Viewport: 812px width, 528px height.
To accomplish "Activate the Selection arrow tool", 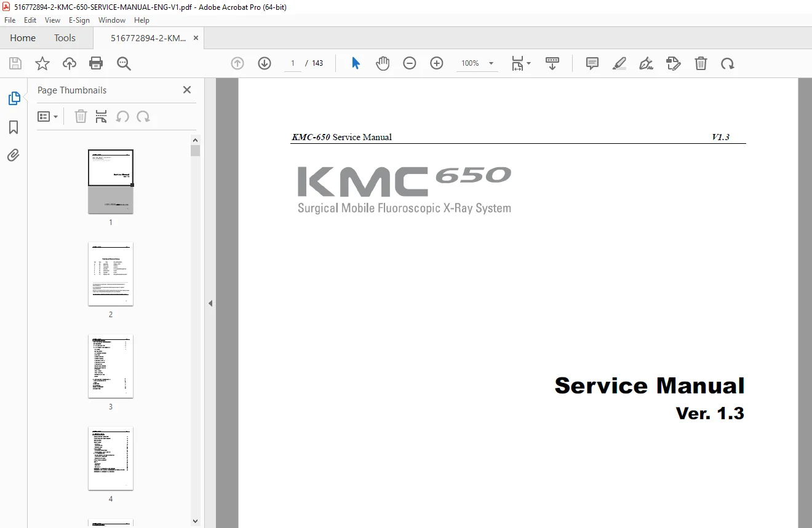I will 356,63.
